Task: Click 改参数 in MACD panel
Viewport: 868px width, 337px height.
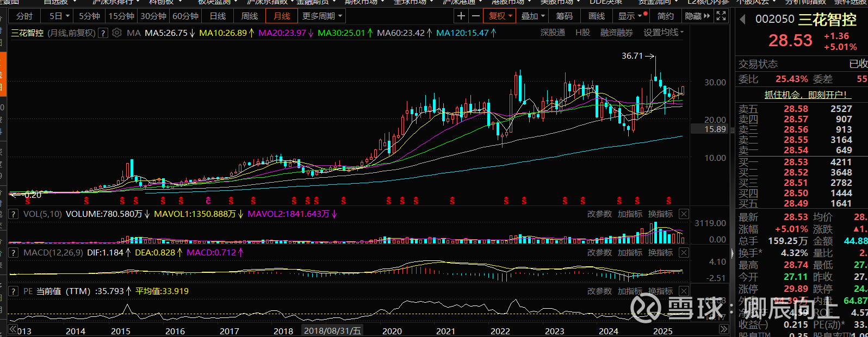Action: (599, 253)
